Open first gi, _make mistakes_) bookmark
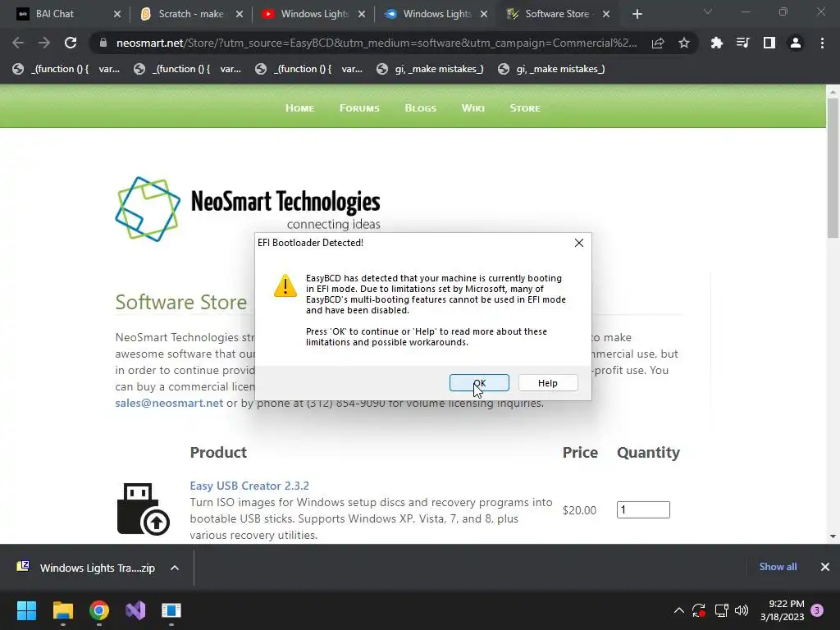This screenshot has width=840, height=630. 430,69
